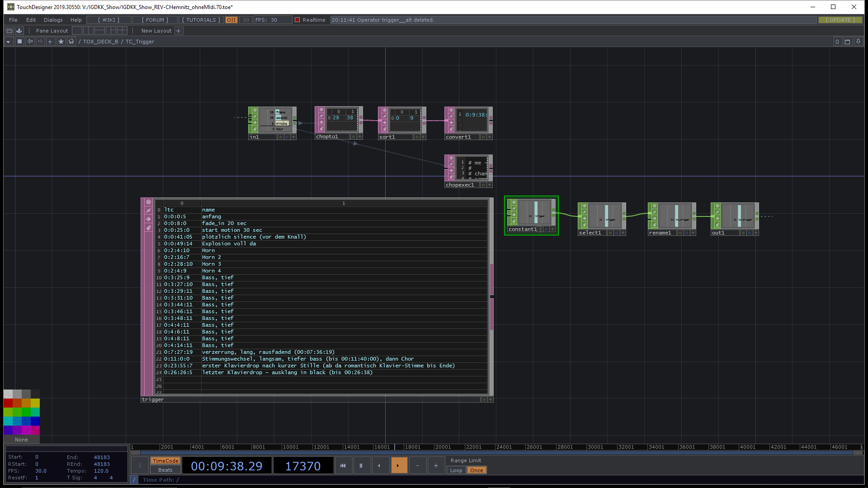Expand docked operators on chopto1 node
Image resolution: width=868 pixels, height=488 pixels.
pyautogui.click(x=360, y=136)
